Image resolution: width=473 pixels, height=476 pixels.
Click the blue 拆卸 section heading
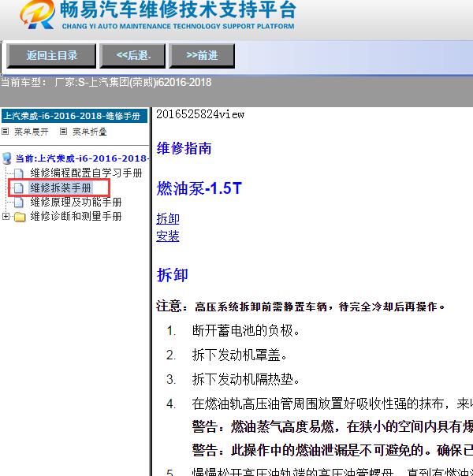172,275
